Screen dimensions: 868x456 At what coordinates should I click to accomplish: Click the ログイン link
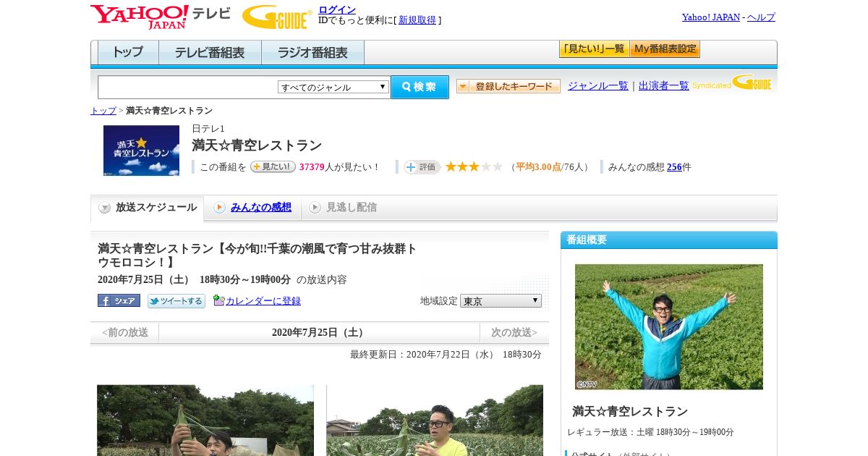click(337, 9)
